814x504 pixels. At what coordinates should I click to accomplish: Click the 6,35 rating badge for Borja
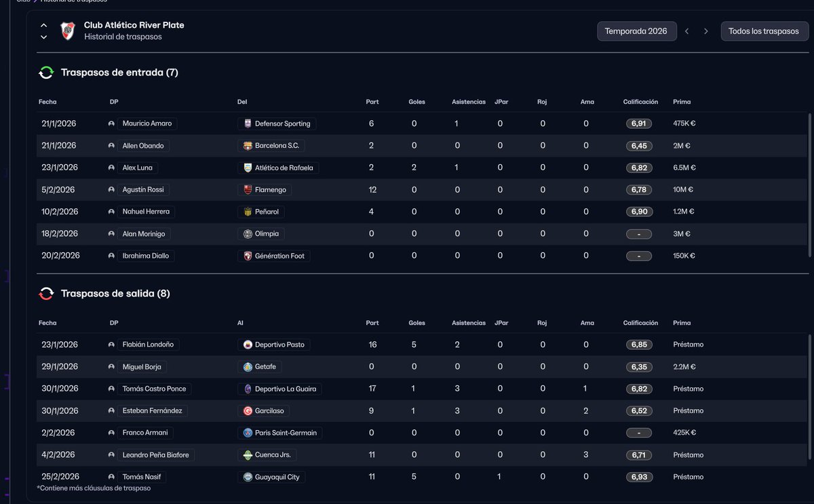pyautogui.click(x=639, y=367)
